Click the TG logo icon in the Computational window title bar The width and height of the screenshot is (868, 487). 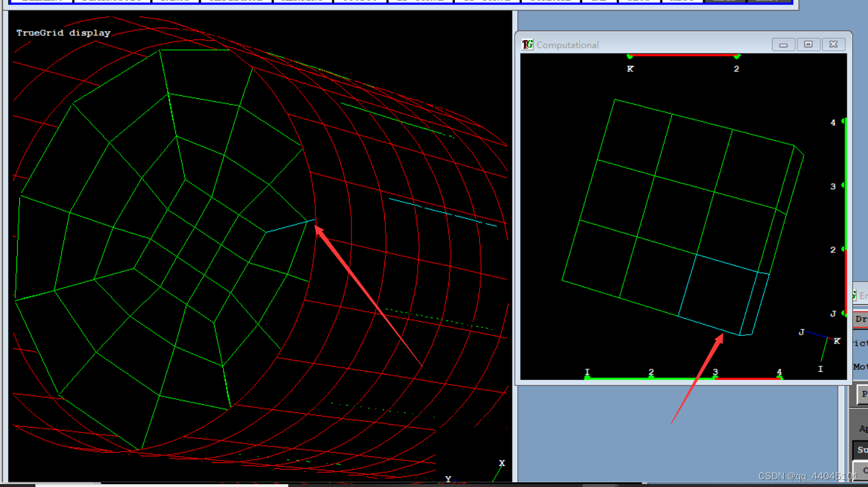(x=527, y=44)
